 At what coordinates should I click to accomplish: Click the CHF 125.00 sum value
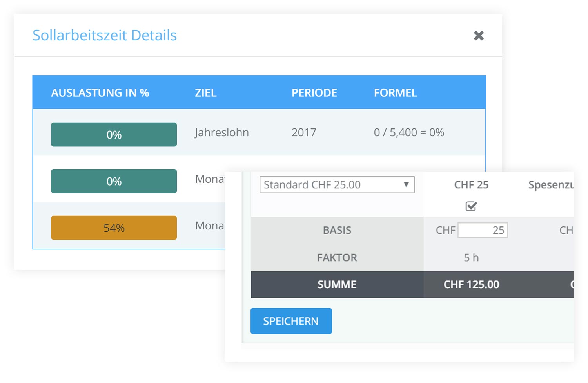click(471, 285)
